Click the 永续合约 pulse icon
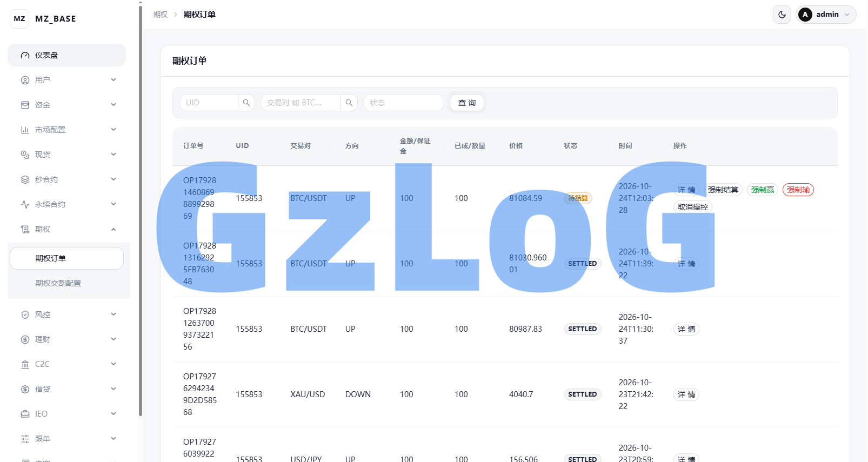 (x=25, y=204)
